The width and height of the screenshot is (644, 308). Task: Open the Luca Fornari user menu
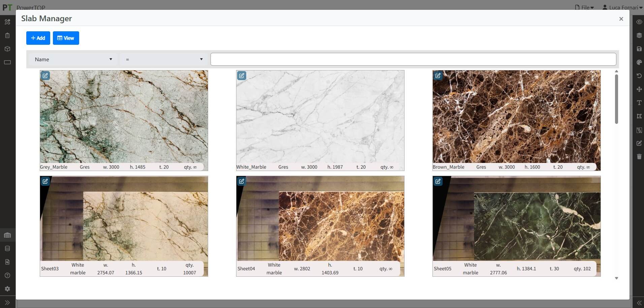point(622,7)
